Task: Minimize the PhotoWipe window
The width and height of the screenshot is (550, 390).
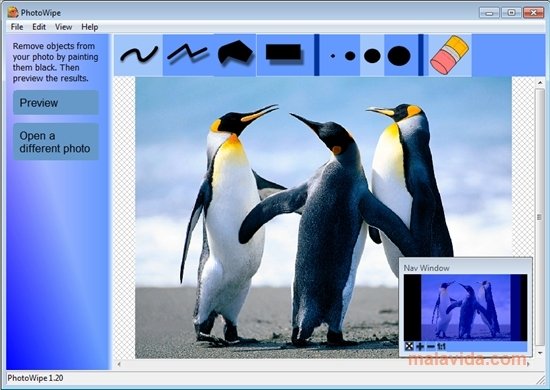Action: click(490, 13)
